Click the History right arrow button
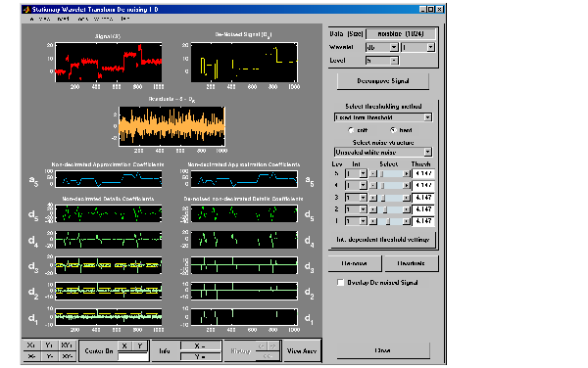Viewport: 588px width, 368px height. [273, 346]
